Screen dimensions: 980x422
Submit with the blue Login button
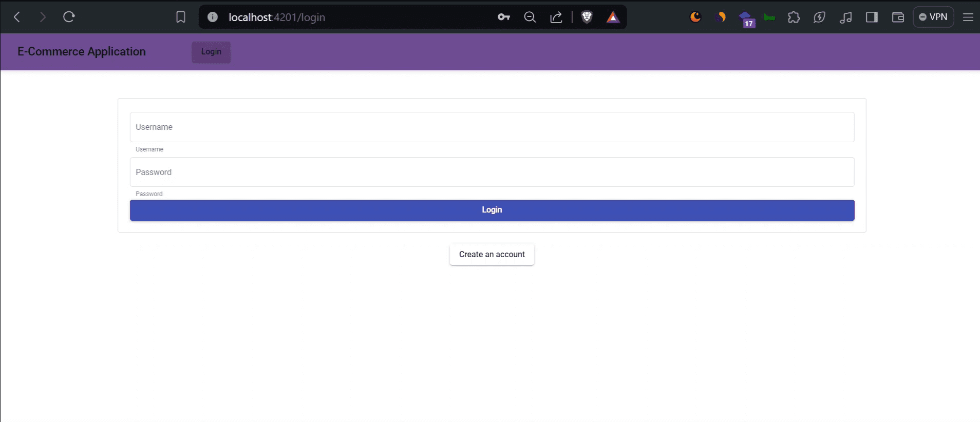point(492,210)
